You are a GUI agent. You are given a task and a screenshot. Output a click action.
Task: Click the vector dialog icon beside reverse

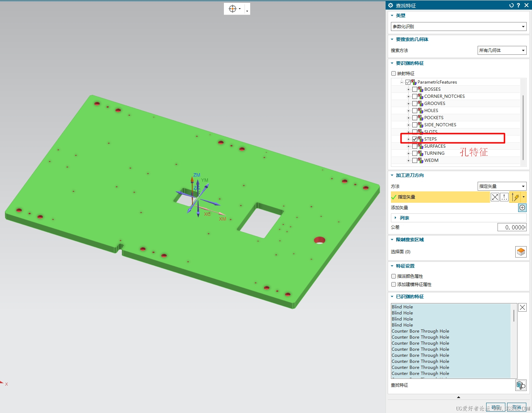(x=504, y=197)
